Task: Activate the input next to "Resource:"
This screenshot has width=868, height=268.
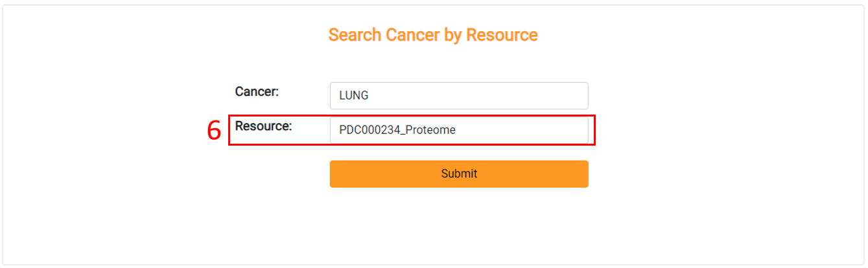Action: pyautogui.click(x=459, y=130)
